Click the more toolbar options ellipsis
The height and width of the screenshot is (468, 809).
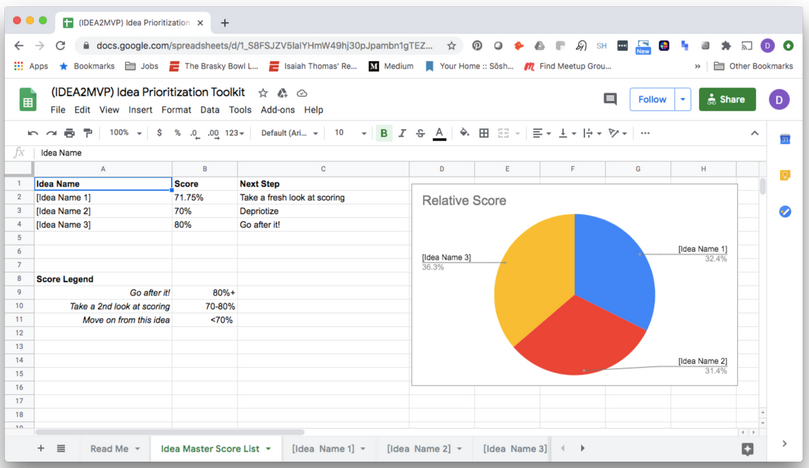645,133
